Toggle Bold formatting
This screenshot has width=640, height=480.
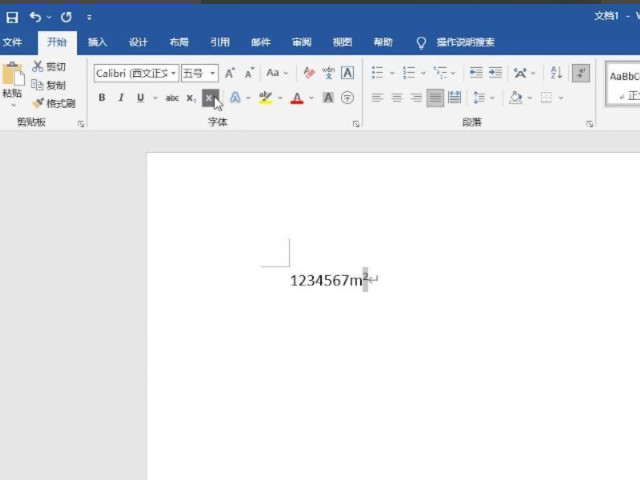[x=101, y=98]
